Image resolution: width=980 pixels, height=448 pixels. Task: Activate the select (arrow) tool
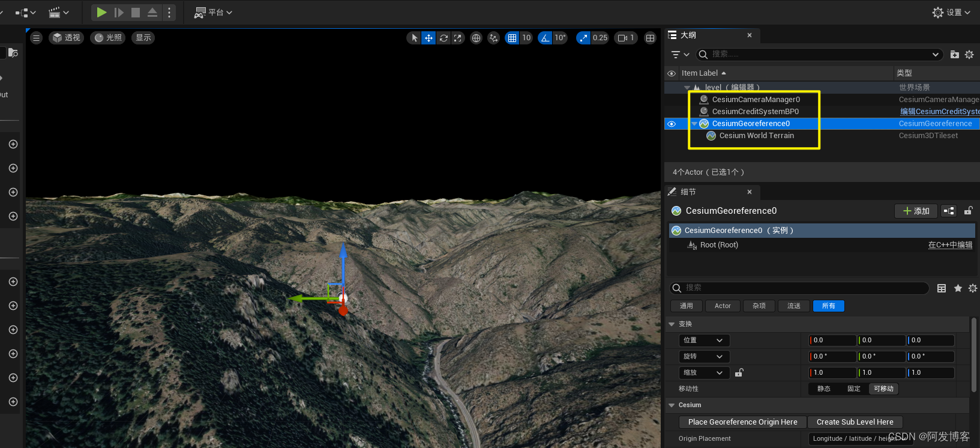414,38
